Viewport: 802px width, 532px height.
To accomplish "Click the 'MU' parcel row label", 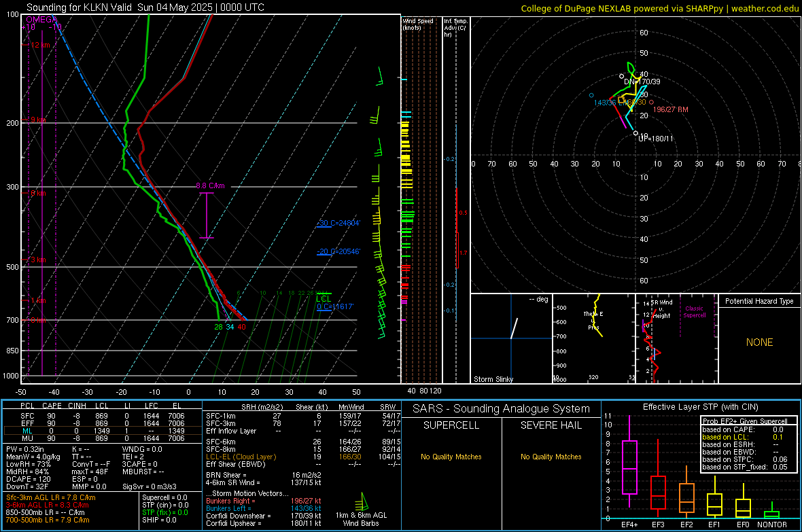I will pos(27,438).
